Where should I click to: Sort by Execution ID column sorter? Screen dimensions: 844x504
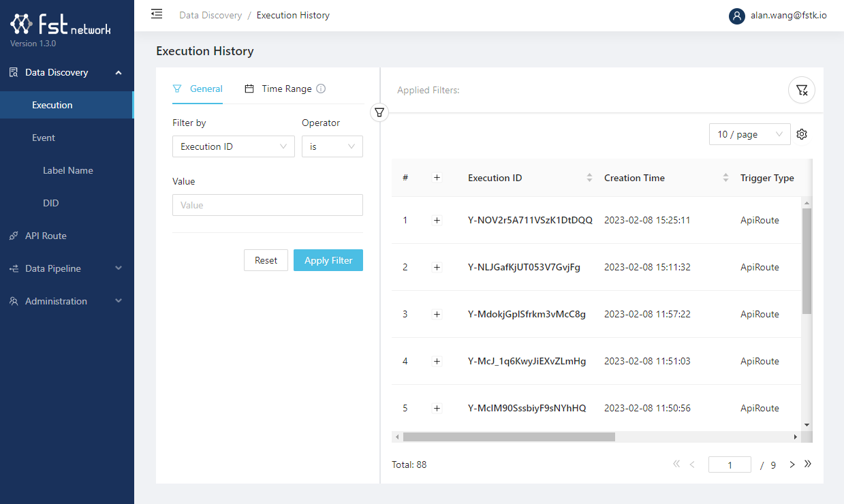click(x=589, y=178)
